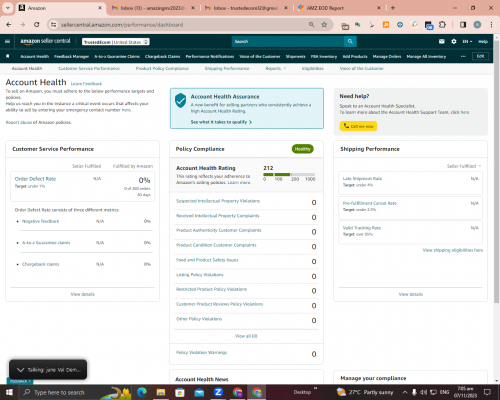The image size is (500, 400).
Task: Toggle Chrome side panel icon
Action: [463, 25]
